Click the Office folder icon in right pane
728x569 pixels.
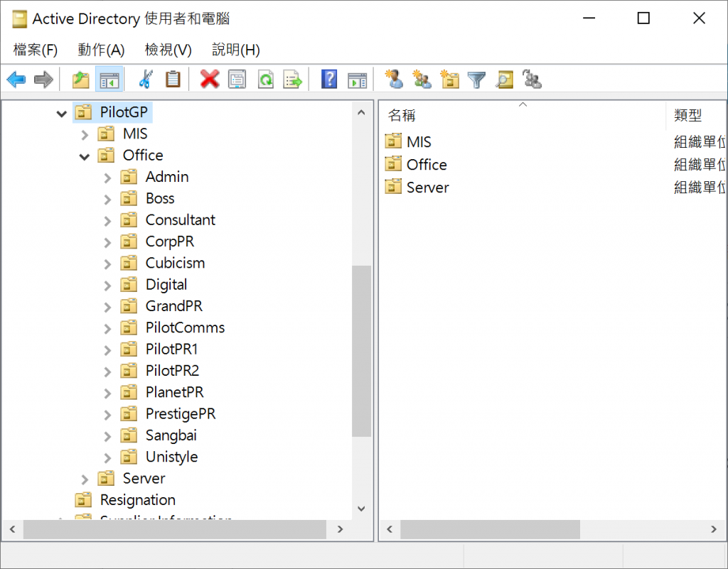393,163
